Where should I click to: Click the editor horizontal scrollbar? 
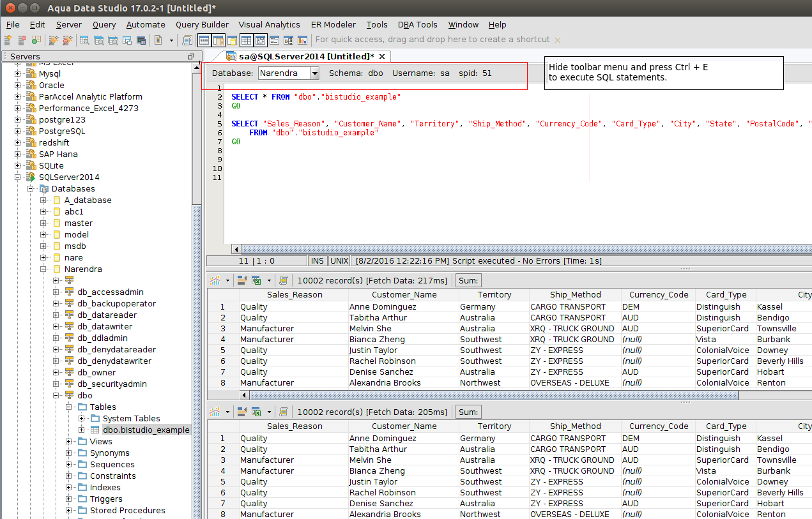[x=511, y=249]
